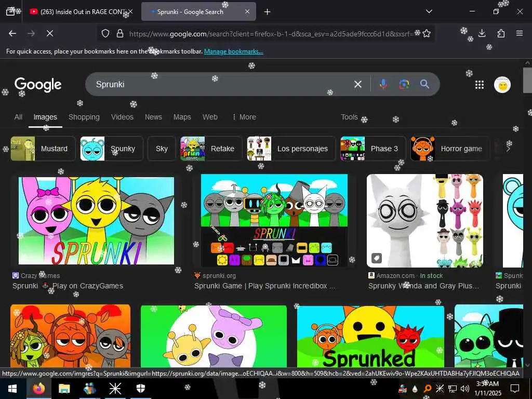Select the Images tab
The width and height of the screenshot is (532, 399).
click(x=45, y=117)
